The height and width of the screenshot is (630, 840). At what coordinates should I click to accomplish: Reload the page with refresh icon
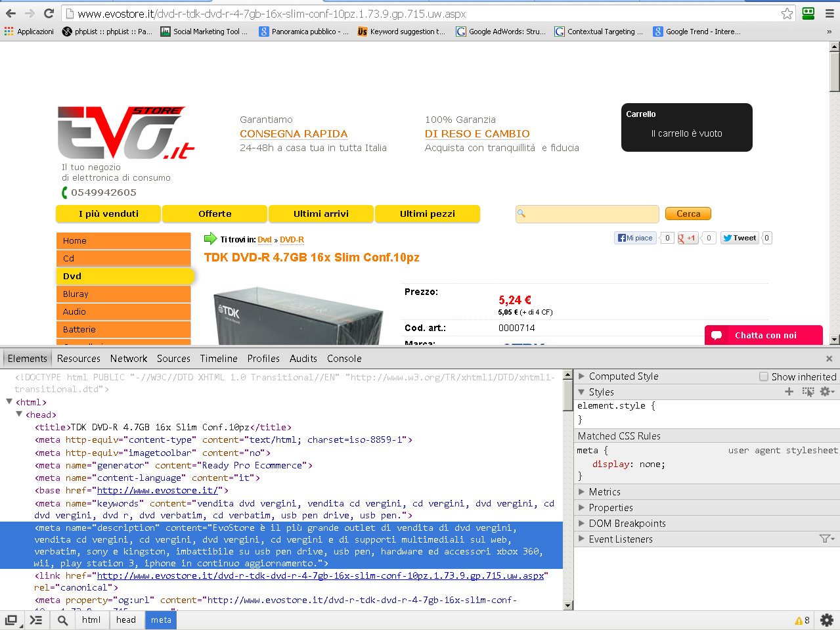pos(49,13)
